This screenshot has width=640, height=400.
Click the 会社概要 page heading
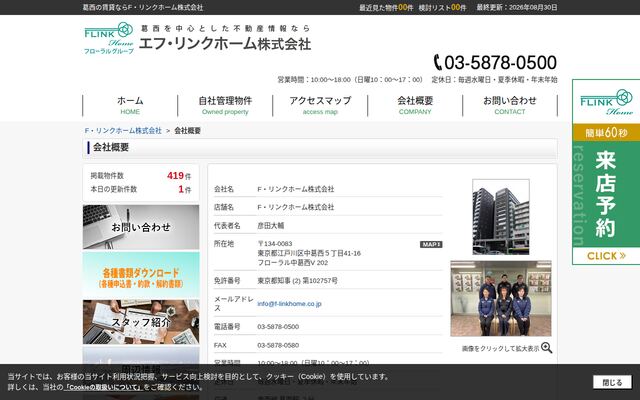click(111, 147)
